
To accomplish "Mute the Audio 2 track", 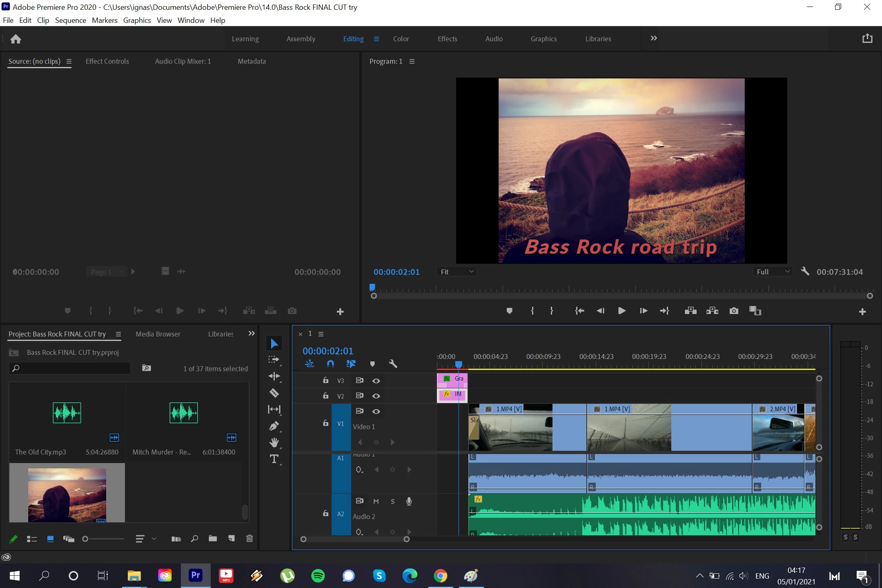I will pos(376,501).
